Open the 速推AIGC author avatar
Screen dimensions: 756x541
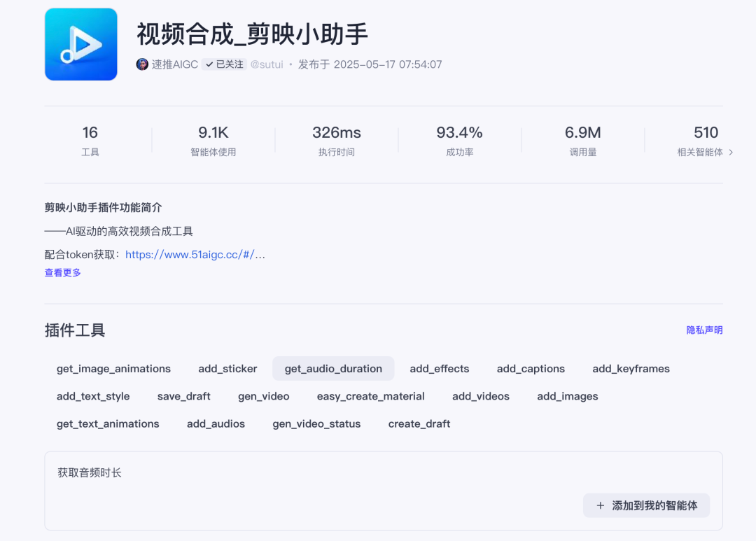pos(142,64)
